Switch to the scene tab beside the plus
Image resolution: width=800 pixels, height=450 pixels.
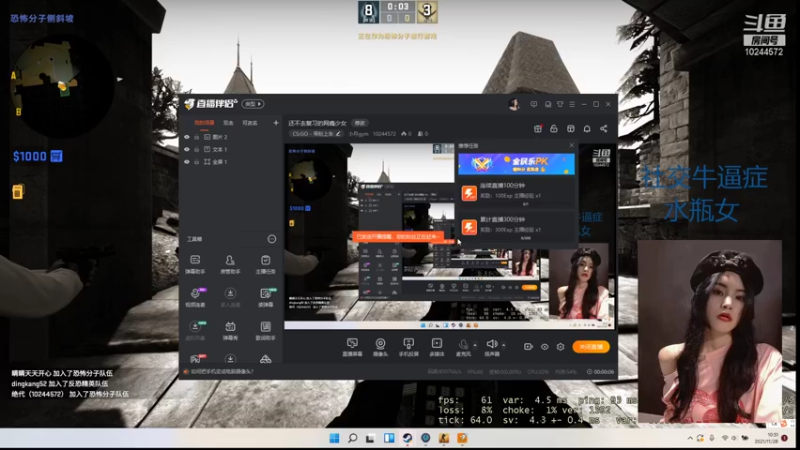[x=249, y=123]
